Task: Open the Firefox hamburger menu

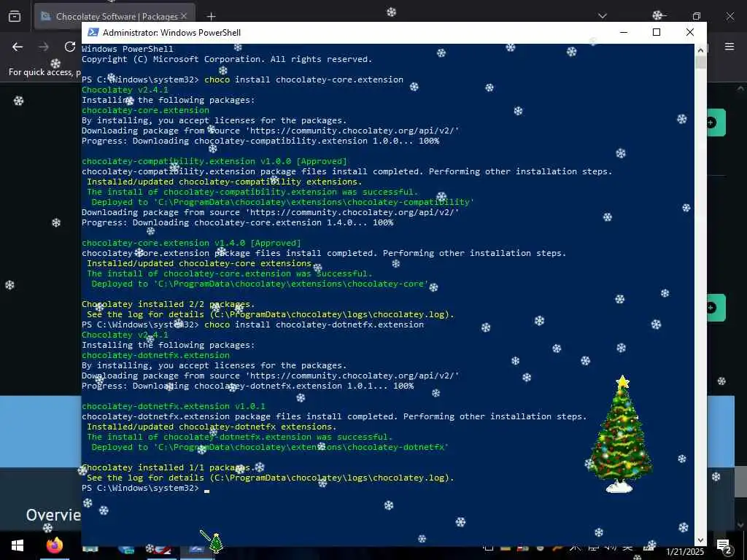Action: (x=729, y=47)
